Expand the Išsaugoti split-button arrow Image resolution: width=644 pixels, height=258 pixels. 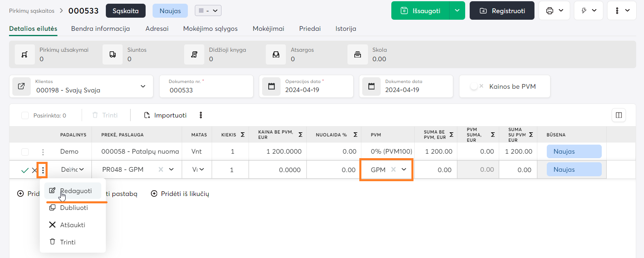(x=457, y=11)
